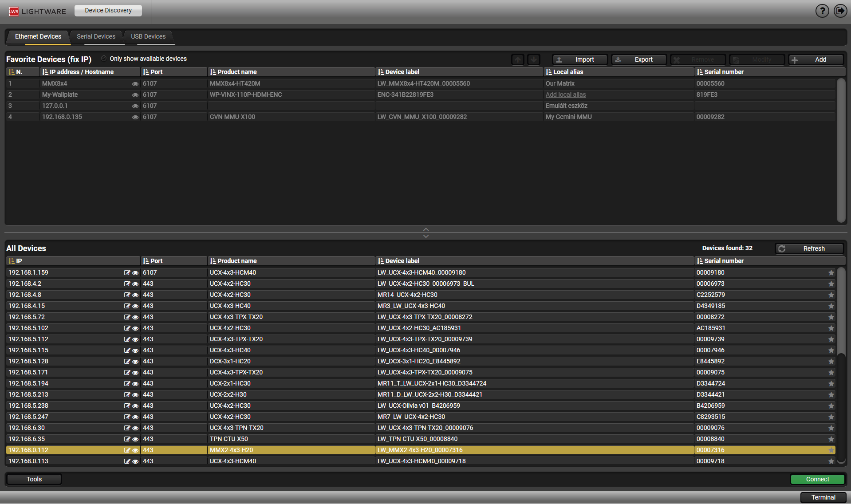Click the Favorite Devices vertical scrollbar

(841, 150)
